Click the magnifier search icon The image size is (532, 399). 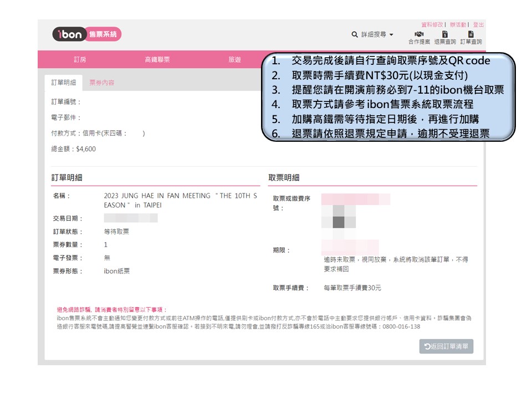[355, 34]
